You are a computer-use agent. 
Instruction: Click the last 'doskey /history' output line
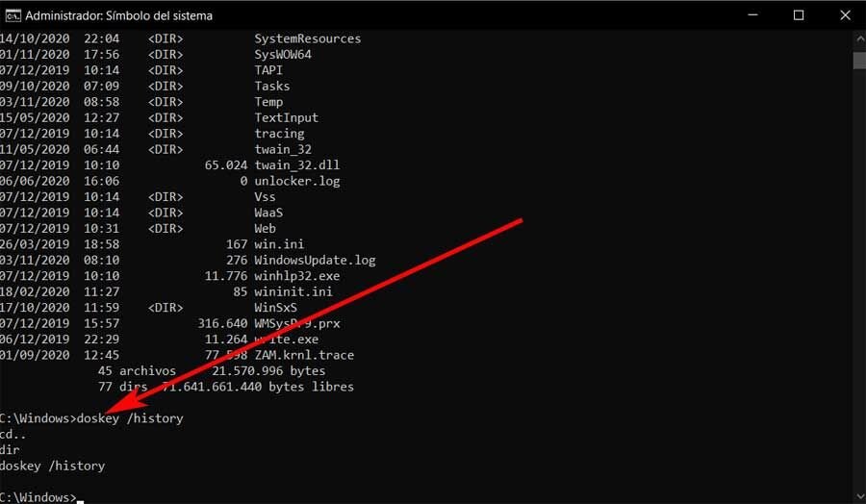[53, 466]
